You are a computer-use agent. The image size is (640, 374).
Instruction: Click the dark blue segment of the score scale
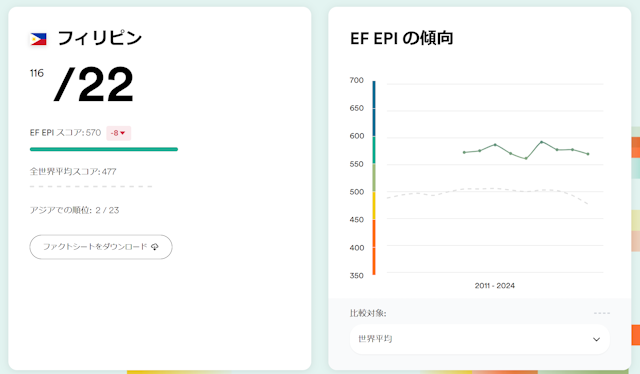374,109
